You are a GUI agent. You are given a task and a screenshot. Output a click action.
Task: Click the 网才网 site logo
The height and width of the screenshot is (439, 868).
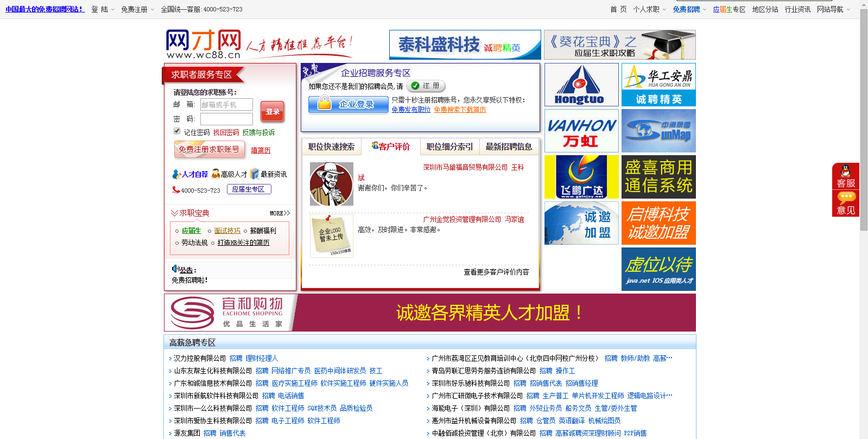click(204, 44)
